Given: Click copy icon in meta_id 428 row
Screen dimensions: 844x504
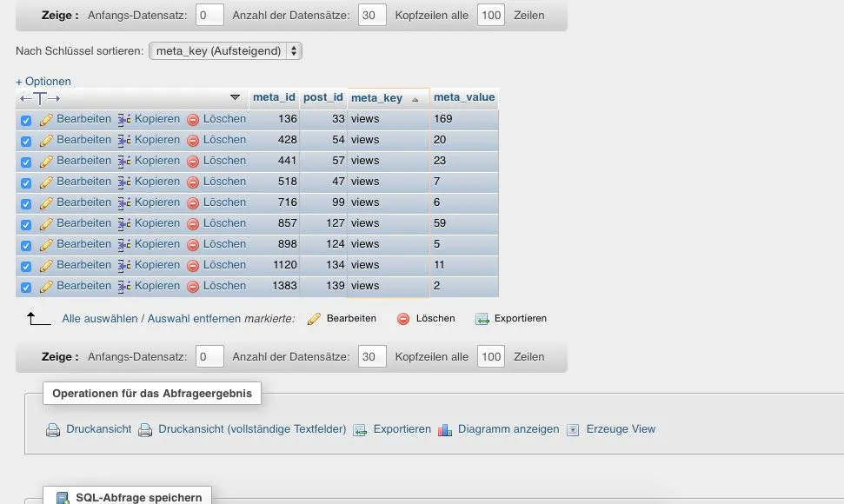Looking at the screenshot, I should 124,141.
